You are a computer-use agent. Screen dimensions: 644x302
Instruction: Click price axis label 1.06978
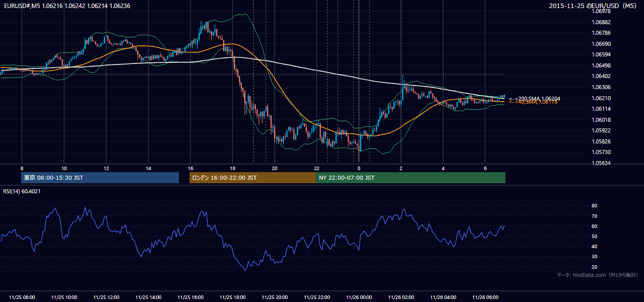pos(601,11)
